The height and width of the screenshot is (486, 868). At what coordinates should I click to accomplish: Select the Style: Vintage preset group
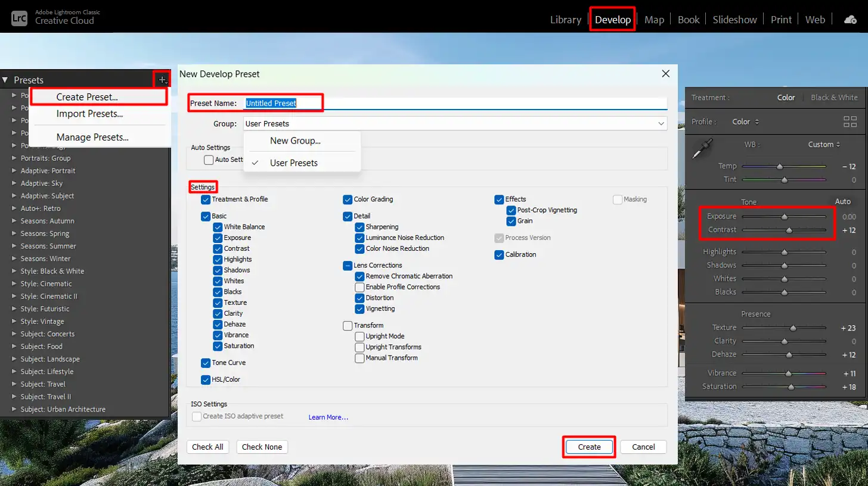(x=42, y=321)
